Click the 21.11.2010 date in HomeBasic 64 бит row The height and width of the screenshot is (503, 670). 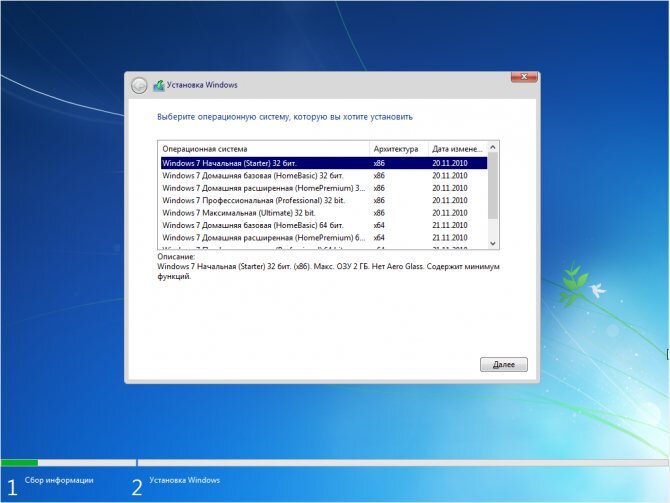450,225
